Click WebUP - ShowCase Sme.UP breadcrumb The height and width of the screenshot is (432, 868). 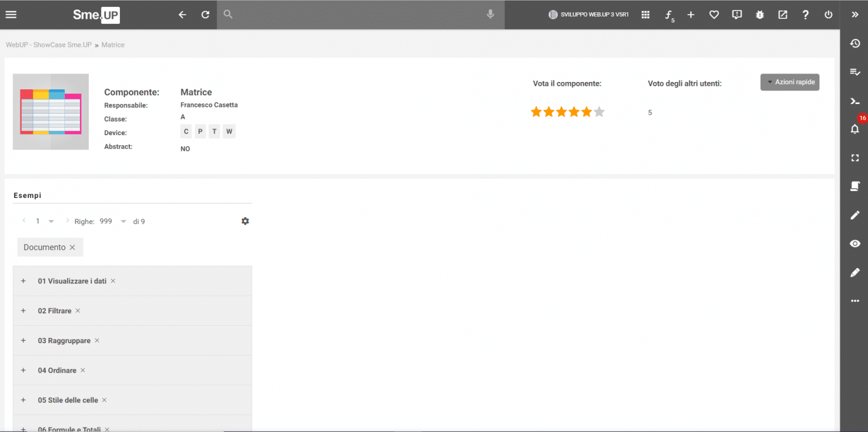coord(49,45)
